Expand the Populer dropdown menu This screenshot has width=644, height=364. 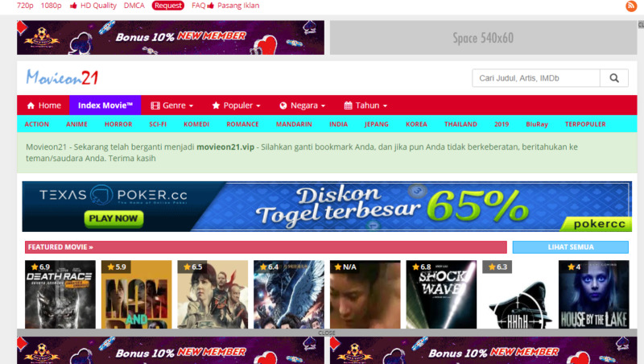pyautogui.click(x=236, y=105)
